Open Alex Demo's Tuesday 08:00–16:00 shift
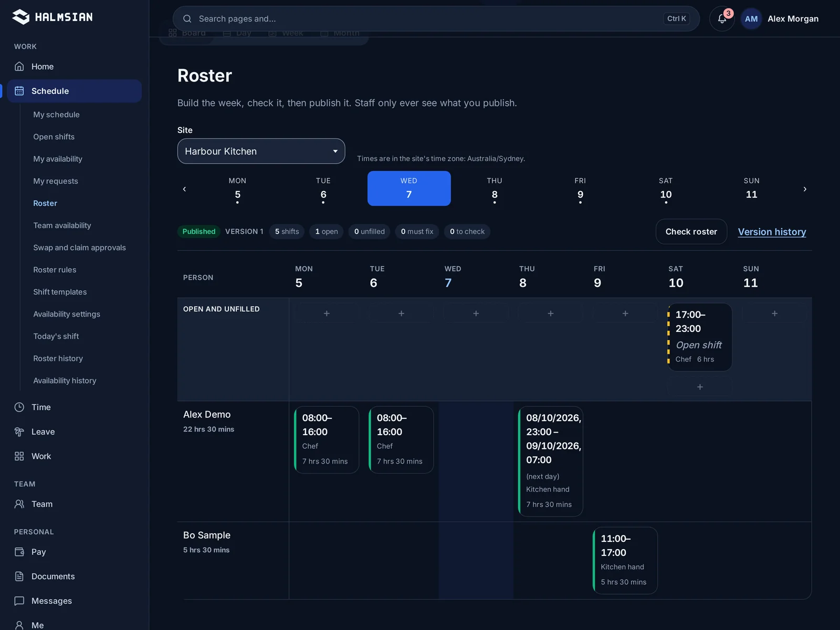840x630 pixels. point(401,440)
